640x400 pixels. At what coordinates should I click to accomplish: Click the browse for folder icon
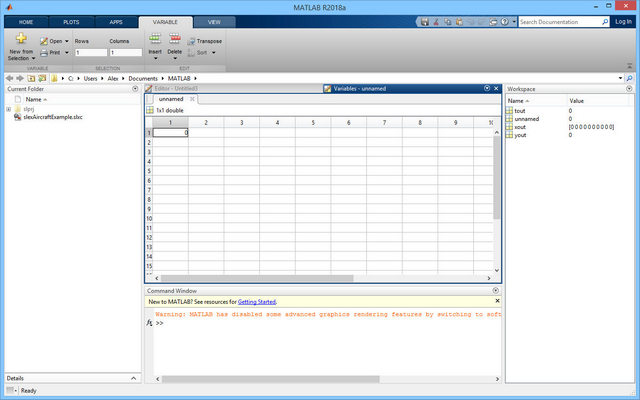tap(43, 77)
